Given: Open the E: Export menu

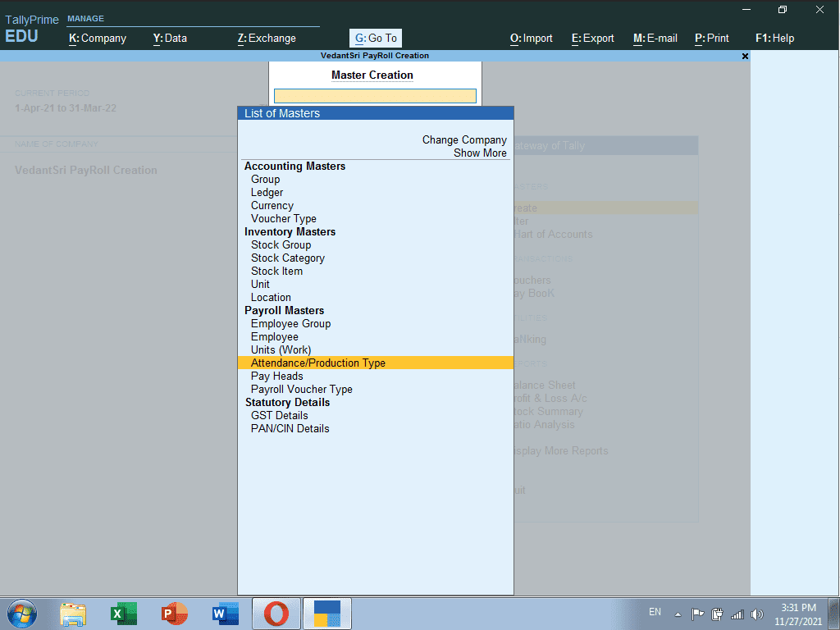Looking at the screenshot, I should 592,39.
